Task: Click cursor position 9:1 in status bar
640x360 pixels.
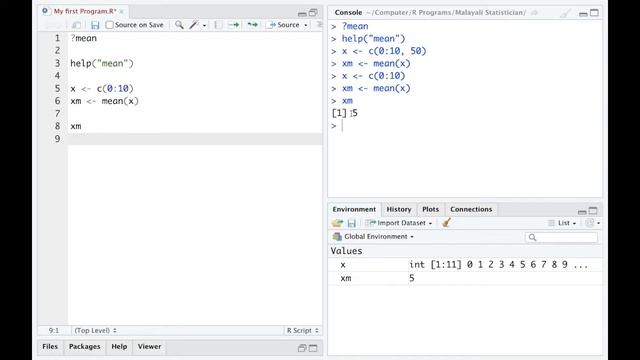Action: click(54, 331)
